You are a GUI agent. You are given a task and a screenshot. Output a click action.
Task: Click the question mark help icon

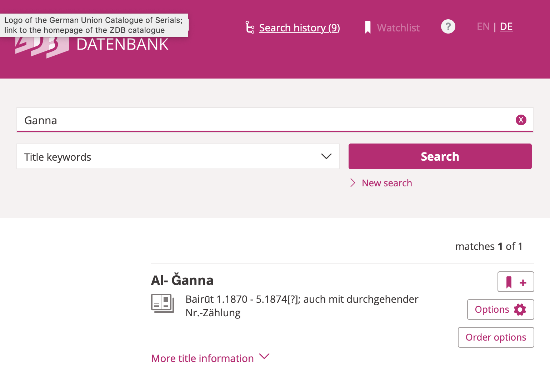[448, 26]
